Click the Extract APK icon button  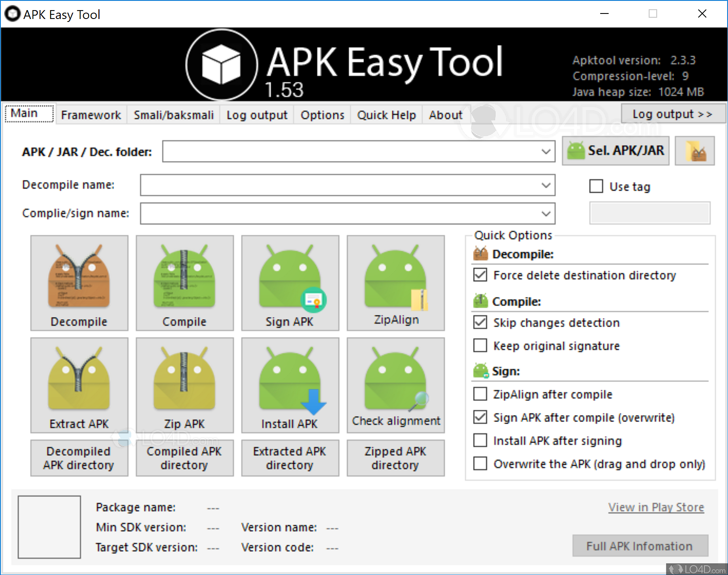(79, 385)
